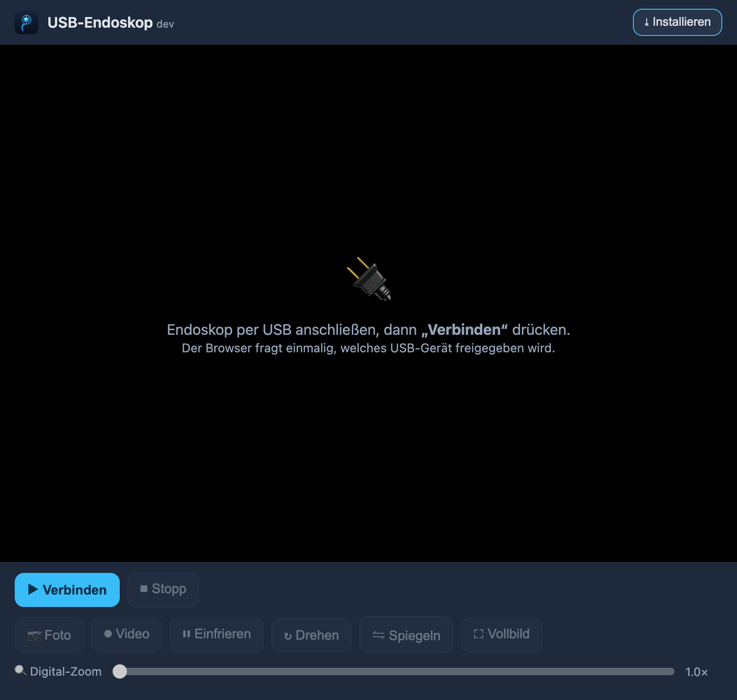Click the "Der Browser fragt einmalig" note
This screenshot has height=700, width=737.
[x=368, y=348]
